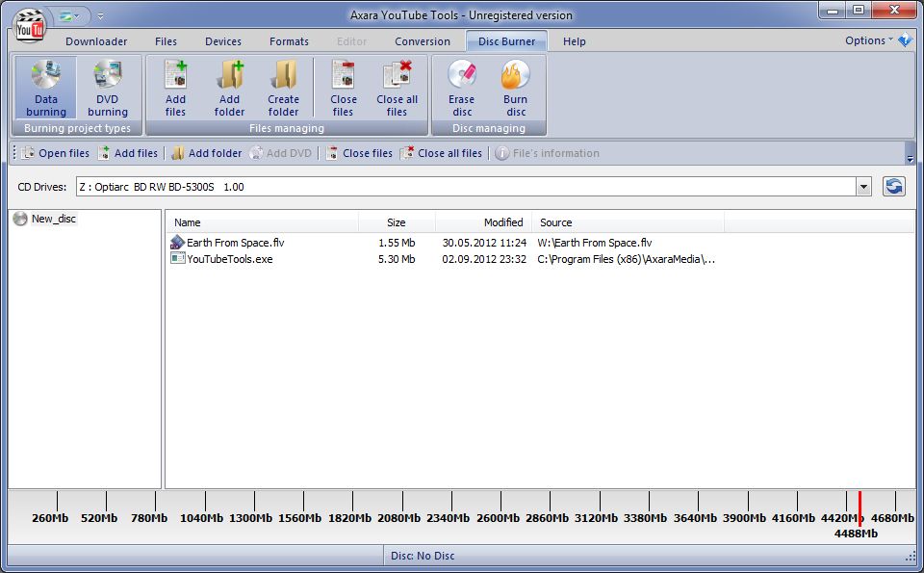
Task: Expand the toolbar overflow arrow at right
Action: pyautogui.click(x=910, y=159)
